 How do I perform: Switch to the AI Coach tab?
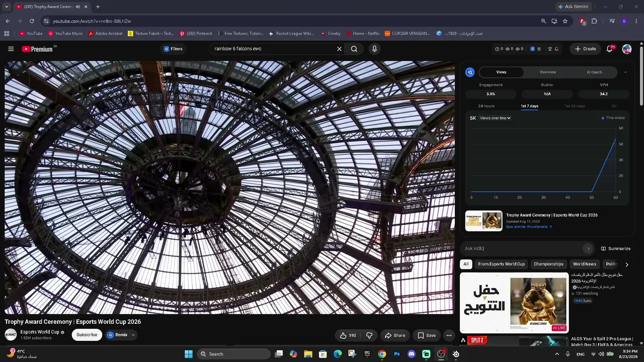point(594,72)
